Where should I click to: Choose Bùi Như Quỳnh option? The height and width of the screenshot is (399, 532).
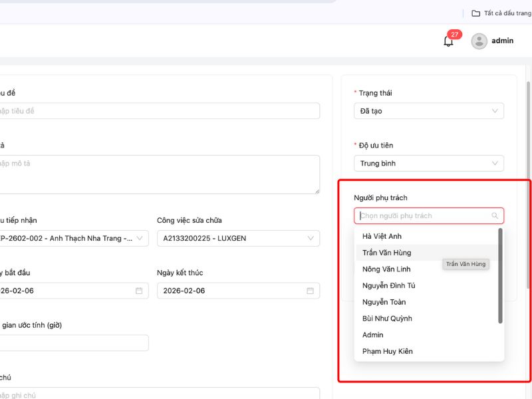387,319
